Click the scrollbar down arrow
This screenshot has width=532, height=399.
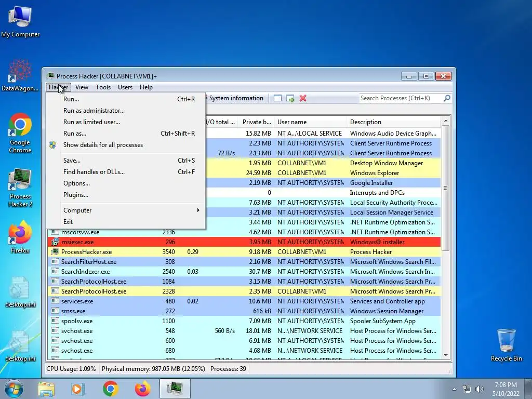(445, 355)
